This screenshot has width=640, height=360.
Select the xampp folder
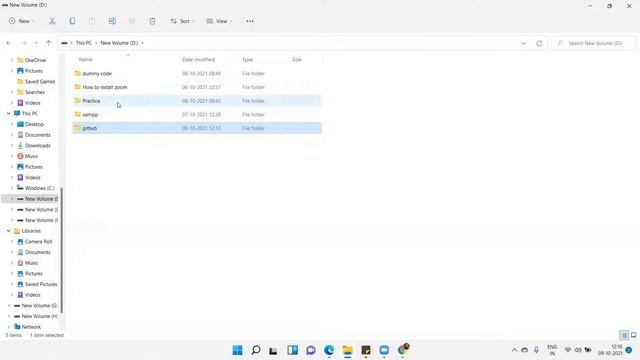click(197, 114)
